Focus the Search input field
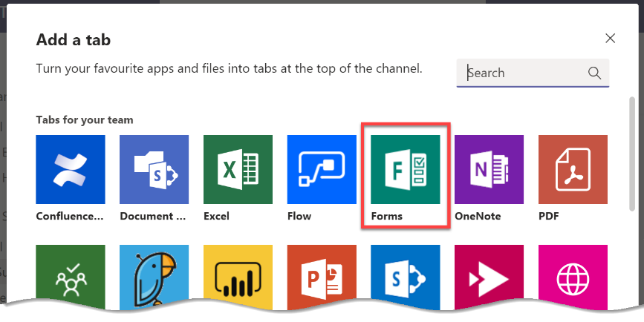Viewport: 644px width, 322px height. tap(533, 73)
